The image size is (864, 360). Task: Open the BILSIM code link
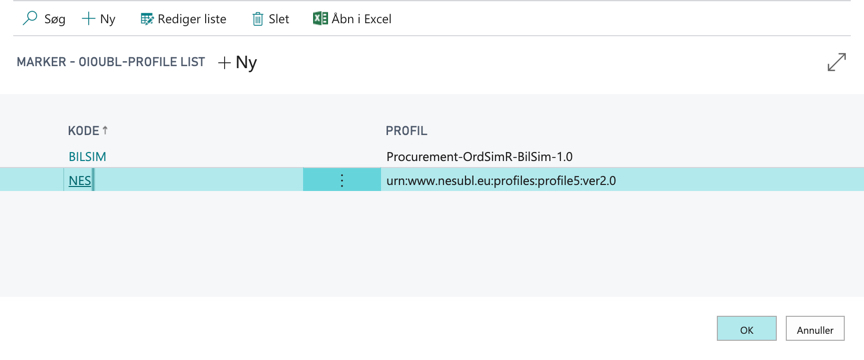(87, 157)
